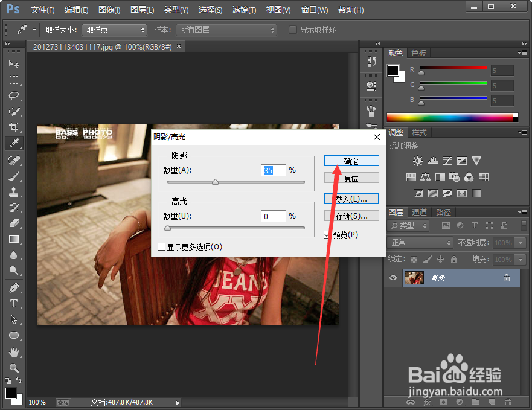Open the 不透明度 dropdown arrow
Viewport: 532px width, 410px height.
[x=520, y=243]
